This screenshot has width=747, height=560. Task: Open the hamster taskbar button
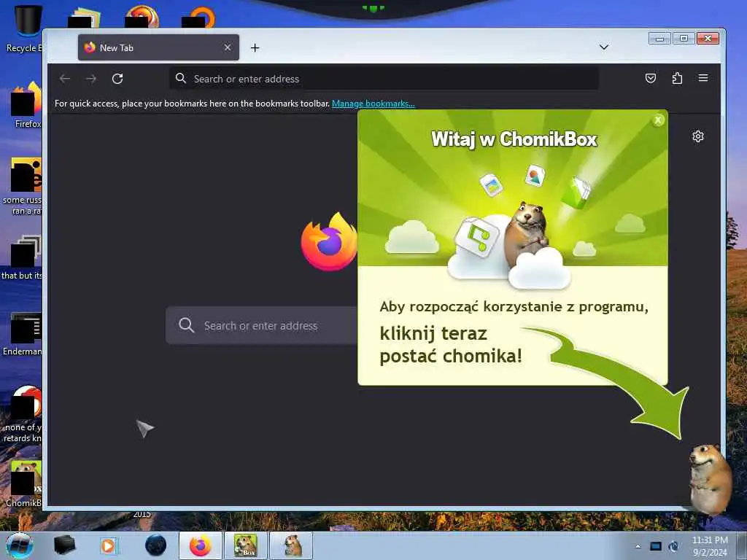click(x=291, y=545)
